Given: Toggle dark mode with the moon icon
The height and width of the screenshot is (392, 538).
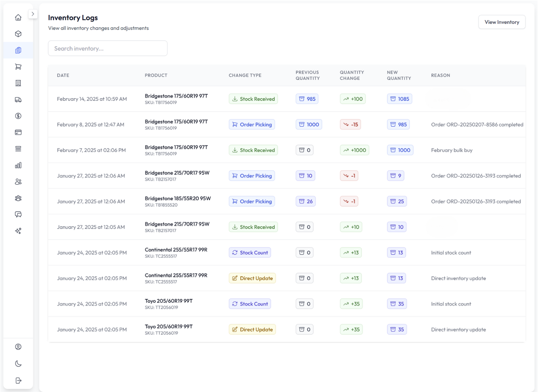Looking at the screenshot, I should (x=18, y=364).
